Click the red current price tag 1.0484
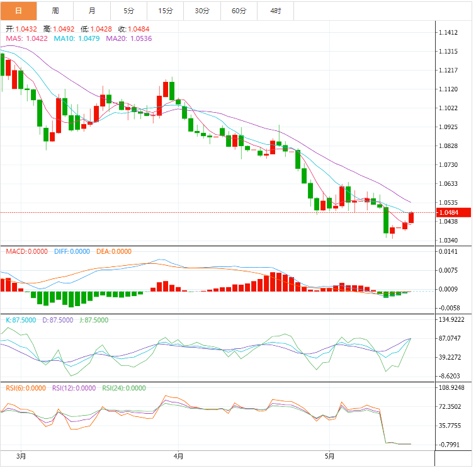 [x=453, y=212]
